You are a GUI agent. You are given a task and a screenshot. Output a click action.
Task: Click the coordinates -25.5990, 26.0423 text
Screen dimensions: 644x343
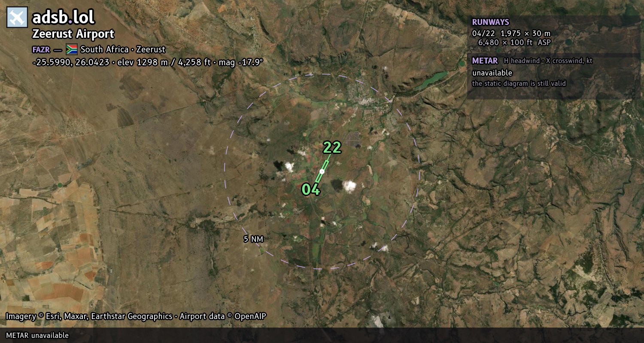(71, 62)
